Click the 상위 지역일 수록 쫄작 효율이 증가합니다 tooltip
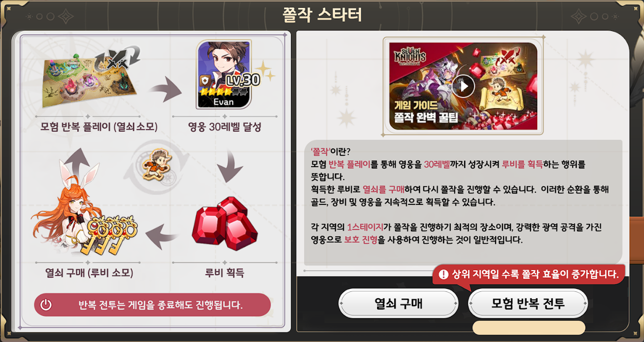Viewport: 644px width, 342px height. [x=528, y=274]
